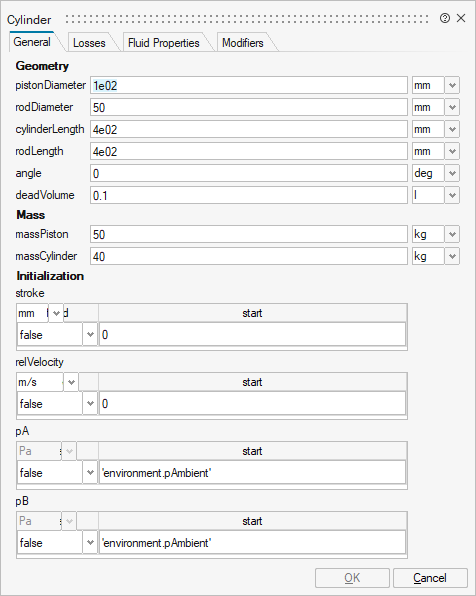Click the cylinderLength value field
Viewport: 476px width, 596px height.
click(x=249, y=129)
